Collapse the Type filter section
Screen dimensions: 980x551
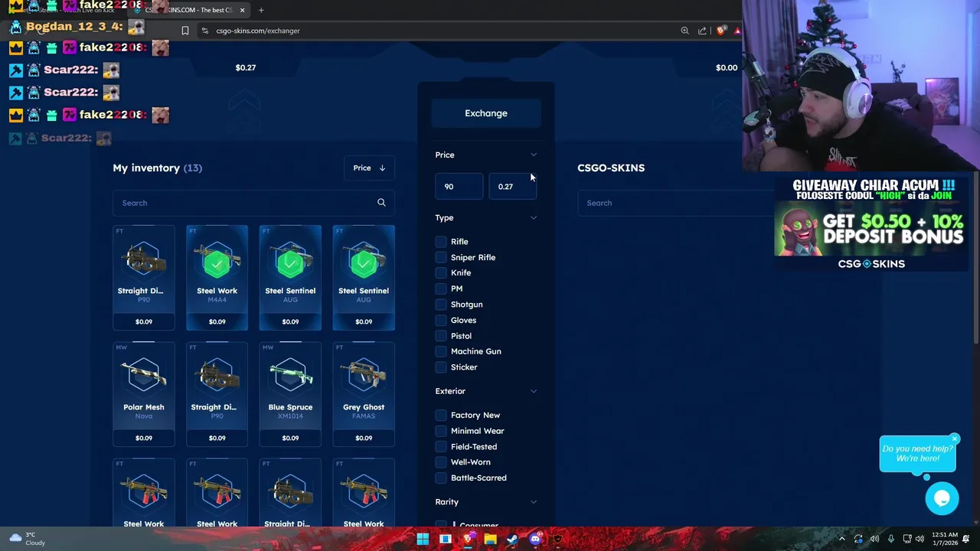(534, 218)
